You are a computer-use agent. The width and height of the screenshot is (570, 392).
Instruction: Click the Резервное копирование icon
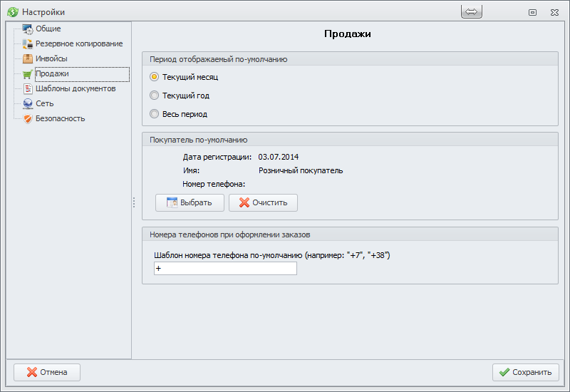click(x=28, y=44)
